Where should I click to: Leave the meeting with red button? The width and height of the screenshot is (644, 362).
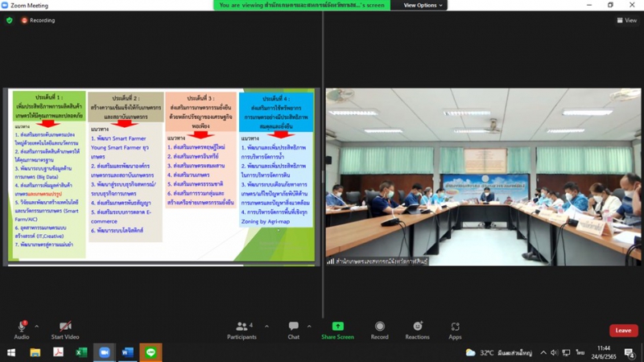[623, 330]
